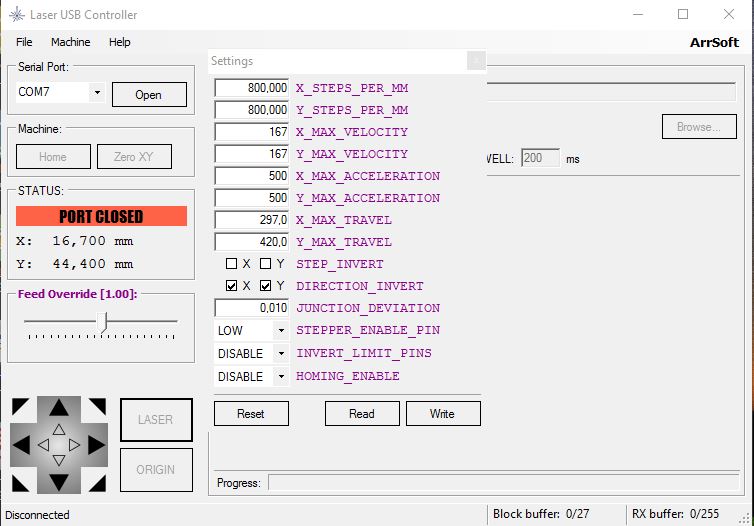
Task: Open the Help menu
Action: 119,42
